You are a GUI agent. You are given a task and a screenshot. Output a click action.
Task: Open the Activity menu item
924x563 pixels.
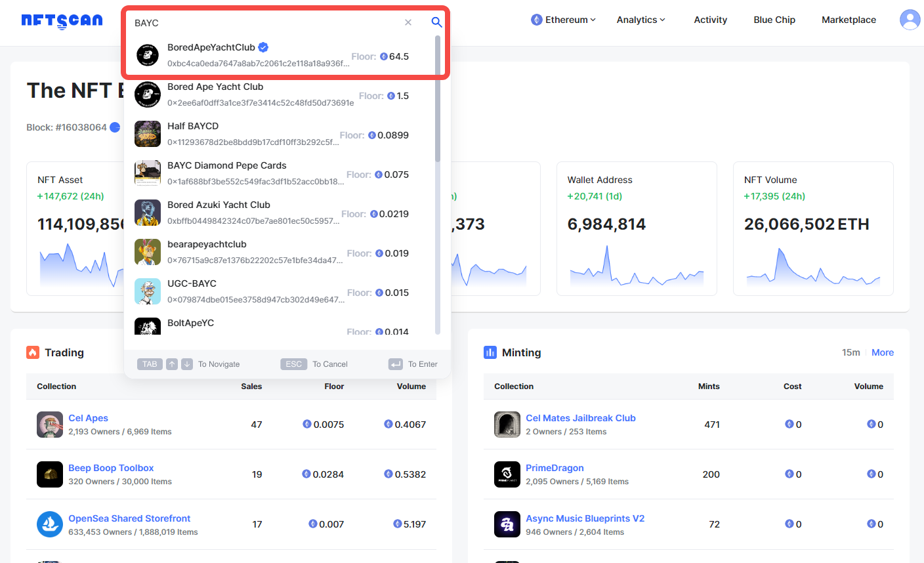(x=710, y=20)
